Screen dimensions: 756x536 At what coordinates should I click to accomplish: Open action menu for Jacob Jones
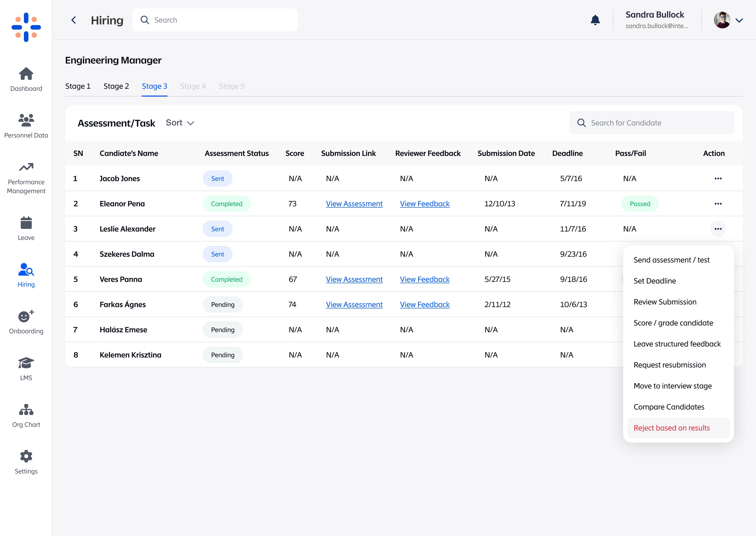click(x=718, y=178)
